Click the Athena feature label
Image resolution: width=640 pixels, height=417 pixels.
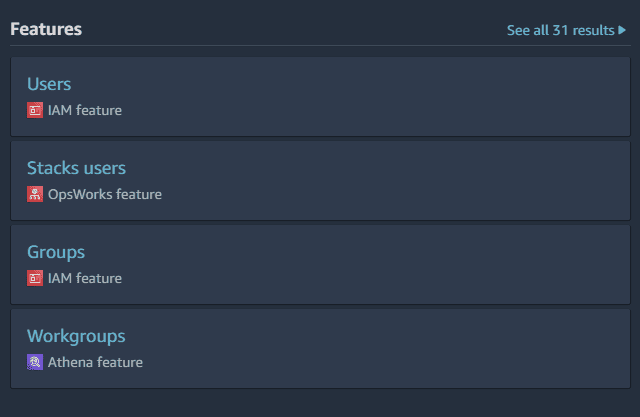(x=95, y=362)
